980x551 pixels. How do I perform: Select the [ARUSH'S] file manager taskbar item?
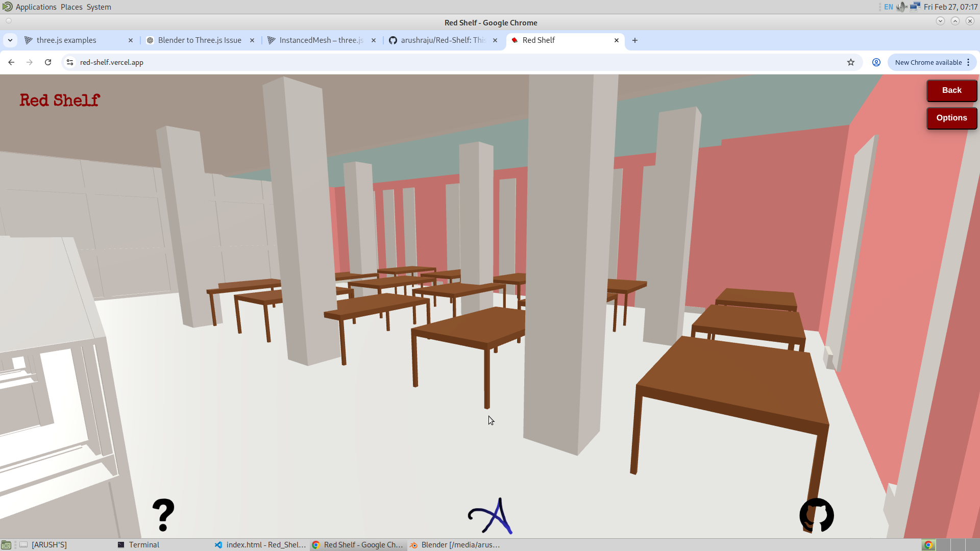click(49, 544)
